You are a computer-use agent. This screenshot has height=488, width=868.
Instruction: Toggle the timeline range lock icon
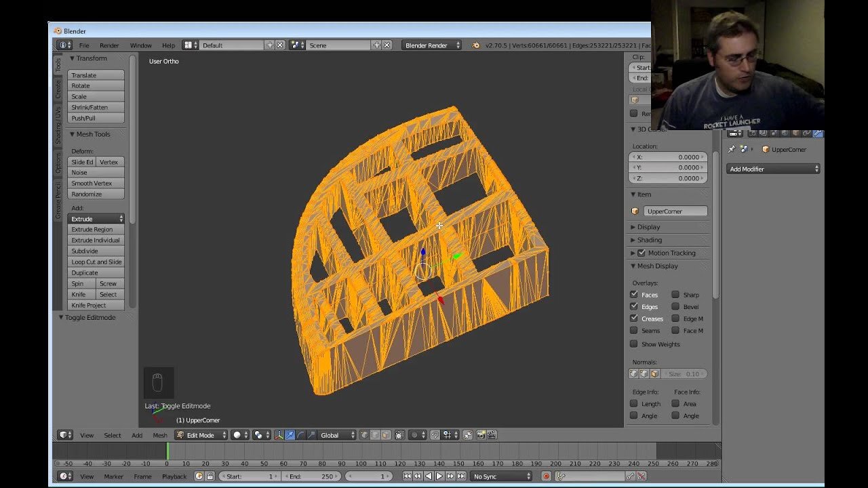point(210,476)
